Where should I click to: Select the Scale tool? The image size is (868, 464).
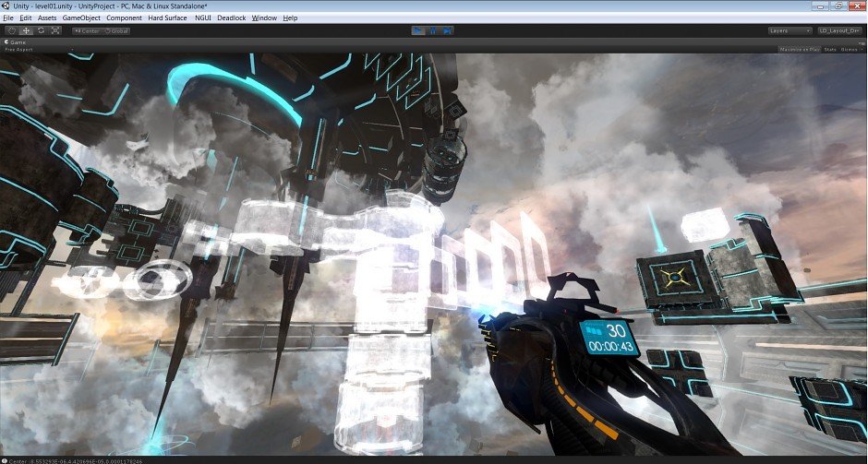pos(55,30)
